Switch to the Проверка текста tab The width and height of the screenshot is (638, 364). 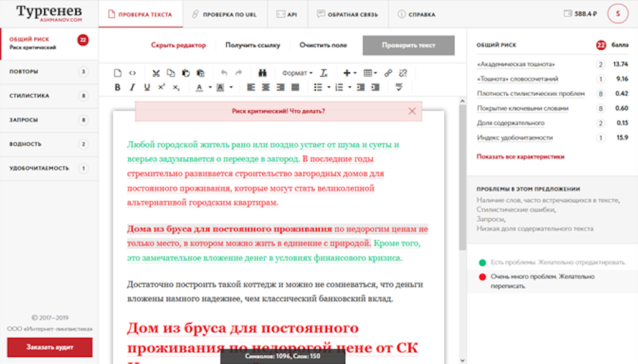tap(140, 14)
